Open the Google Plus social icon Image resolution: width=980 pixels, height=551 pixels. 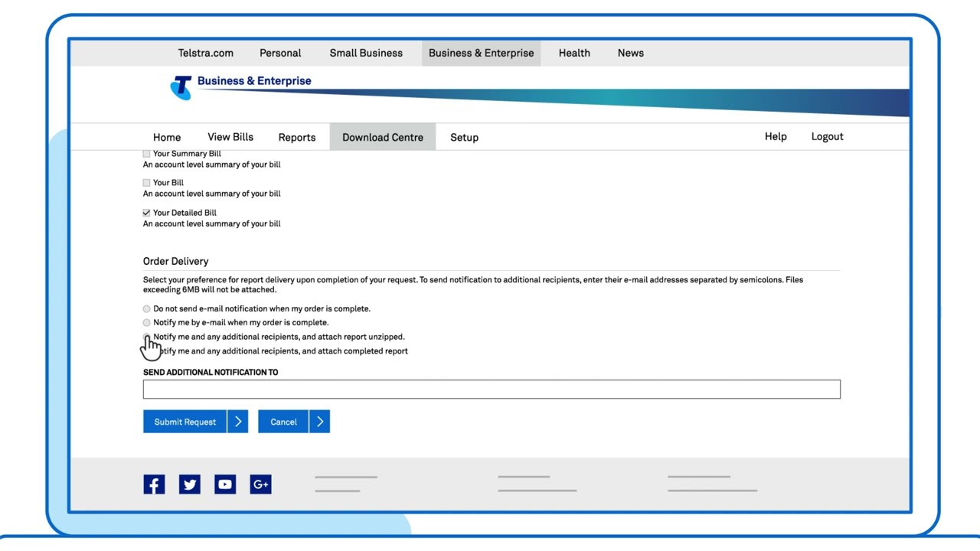tap(260, 484)
